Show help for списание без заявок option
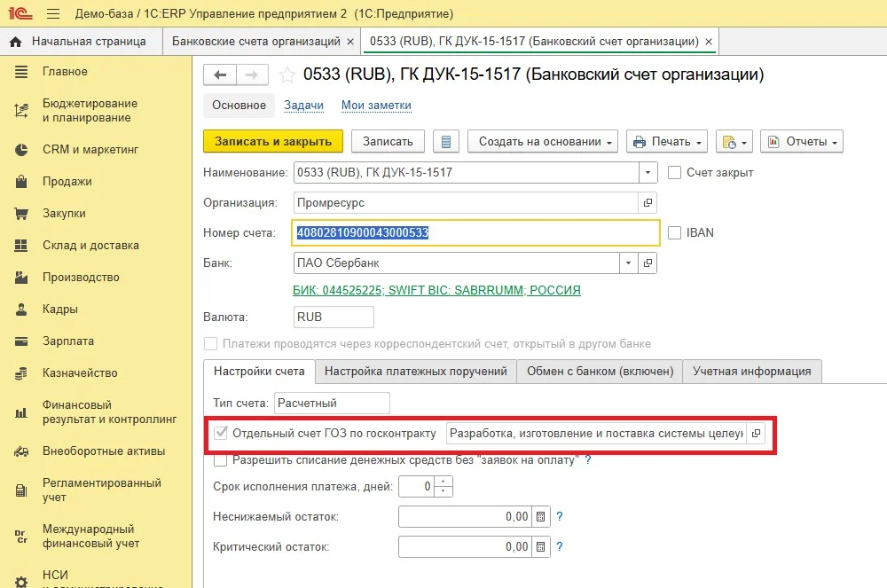 point(588,459)
